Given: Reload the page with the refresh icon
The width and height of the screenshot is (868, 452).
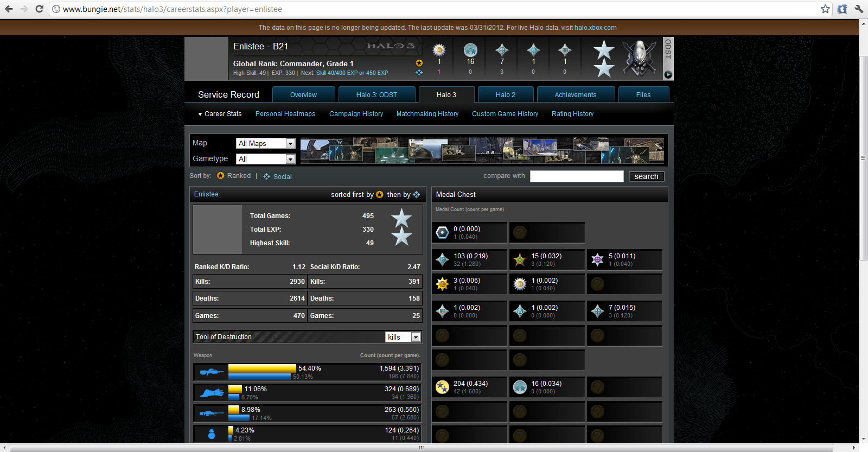Looking at the screenshot, I should pyautogui.click(x=39, y=9).
